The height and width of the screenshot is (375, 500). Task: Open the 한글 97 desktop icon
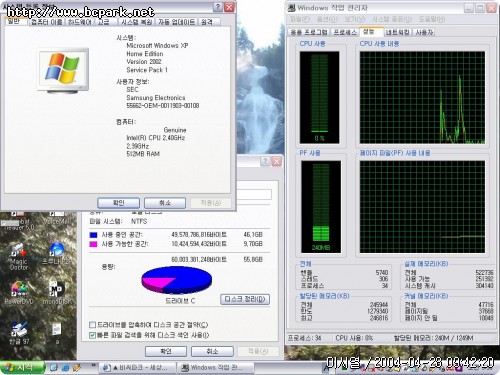click(x=19, y=333)
